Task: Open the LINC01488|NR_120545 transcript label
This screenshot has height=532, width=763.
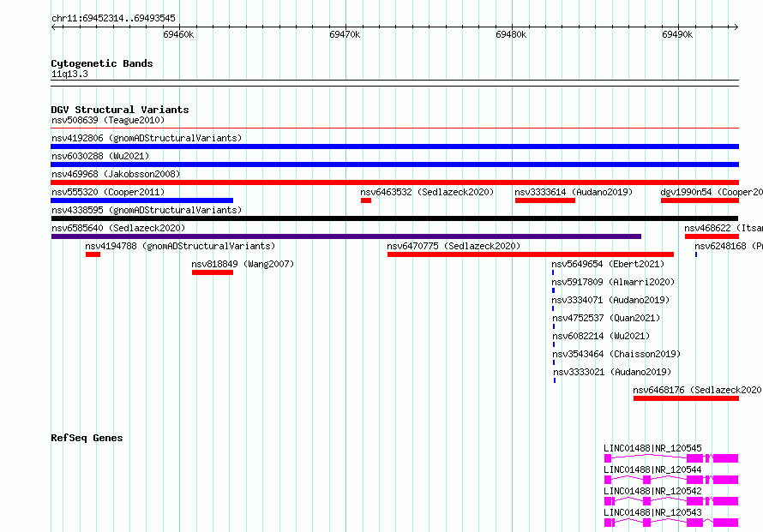Action: click(652, 448)
